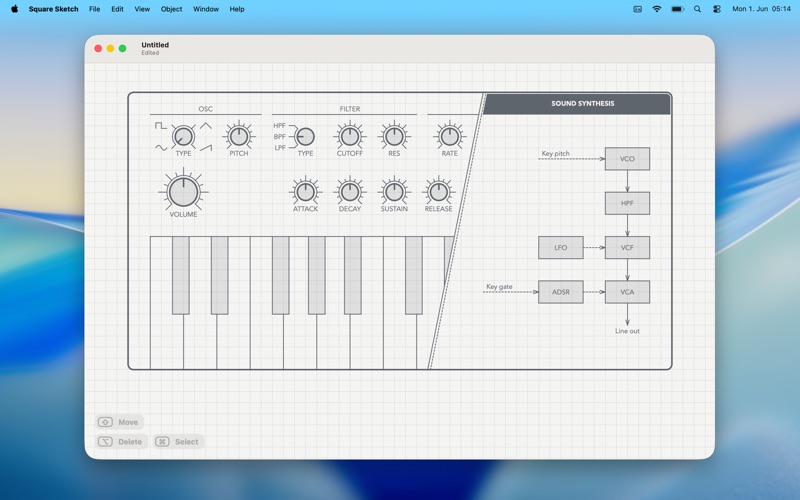Click the SOUND SYNTHESIS header banner

[577, 104]
